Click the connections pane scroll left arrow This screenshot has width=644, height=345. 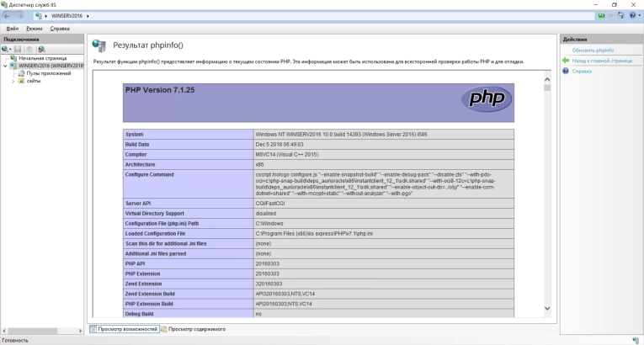pyautogui.click(x=4, y=331)
